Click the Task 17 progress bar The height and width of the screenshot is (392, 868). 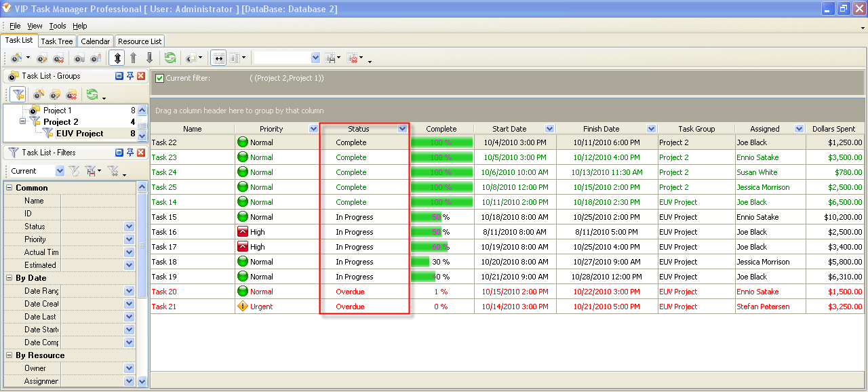[x=429, y=247]
